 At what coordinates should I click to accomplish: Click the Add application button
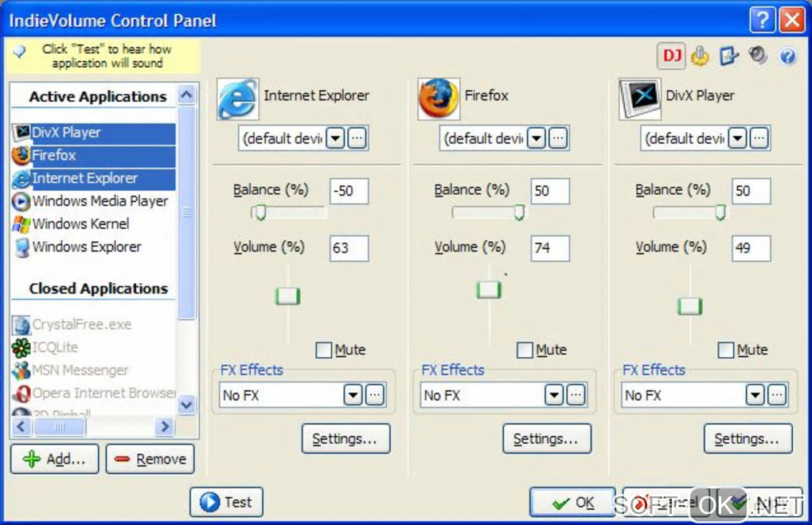pyautogui.click(x=54, y=459)
